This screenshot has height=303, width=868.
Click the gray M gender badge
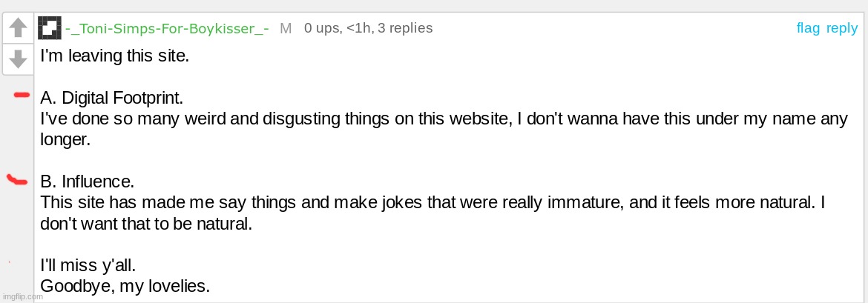286,29
